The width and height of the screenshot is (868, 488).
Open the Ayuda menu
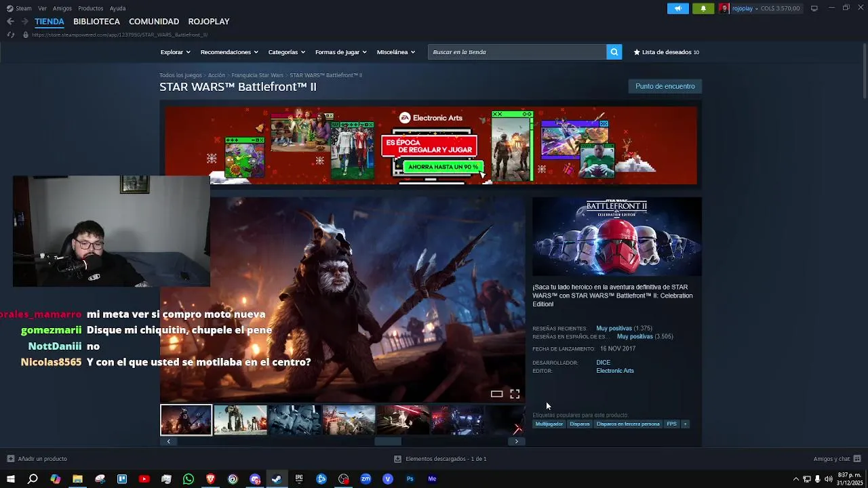coord(118,8)
